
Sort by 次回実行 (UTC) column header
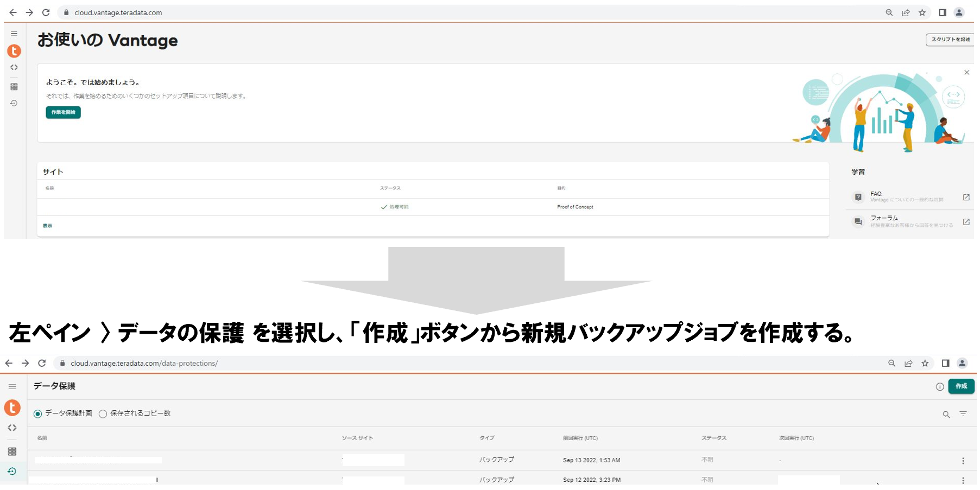pos(796,438)
